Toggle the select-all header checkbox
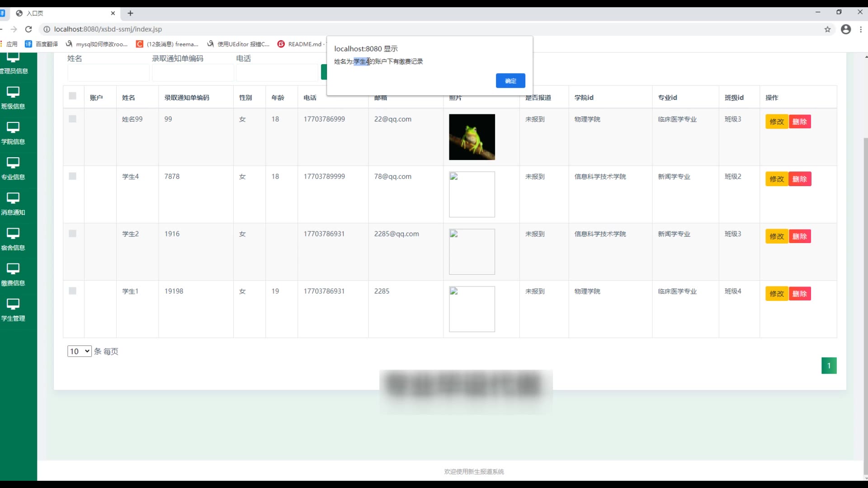This screenshot has height=488, width=868. [72, 96]
